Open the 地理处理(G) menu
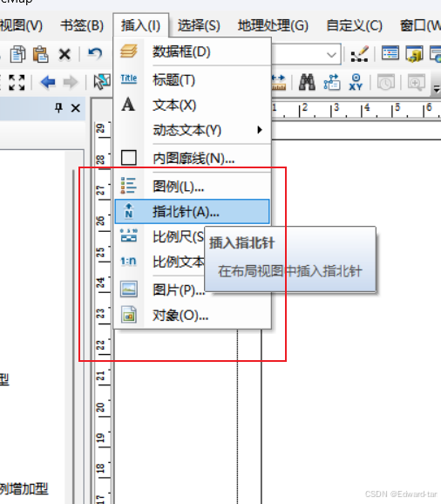This screenshot has height=504, width=441. tap(273, 25)
